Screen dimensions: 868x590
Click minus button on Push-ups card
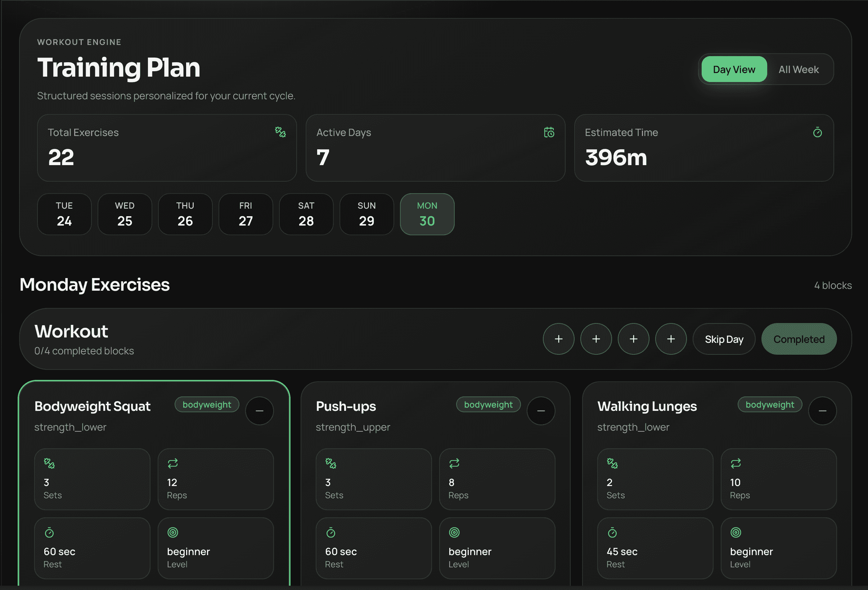[x=540, y=411]
